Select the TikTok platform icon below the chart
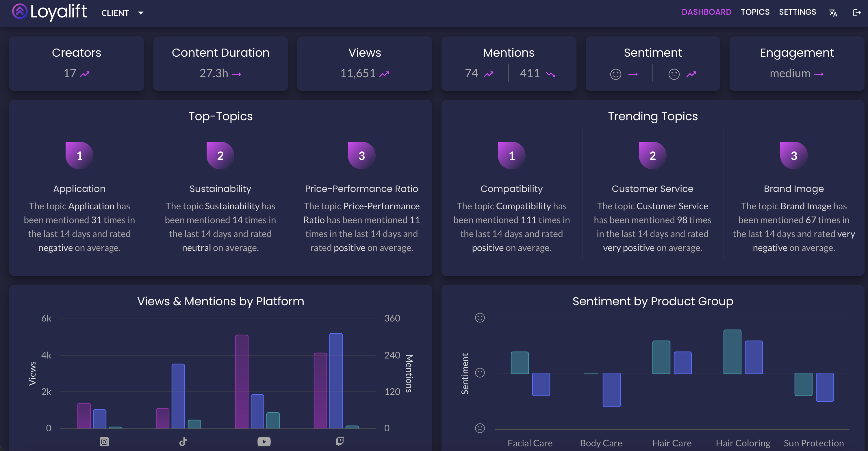868x451 pixels. click(x=183, y=441)
